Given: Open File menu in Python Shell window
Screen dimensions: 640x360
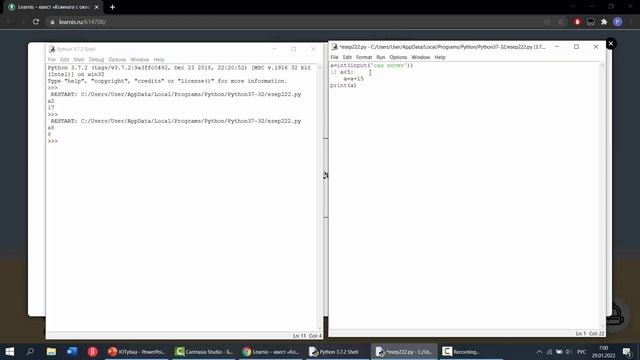Looking at the screenshot, I should (52, 60).
